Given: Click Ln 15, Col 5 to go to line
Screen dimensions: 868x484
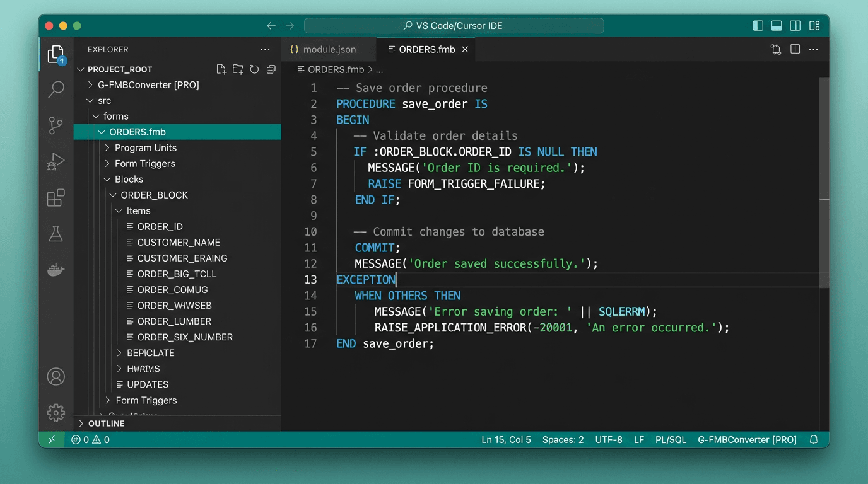Looking at the screenshot, I should click(506, 439).
